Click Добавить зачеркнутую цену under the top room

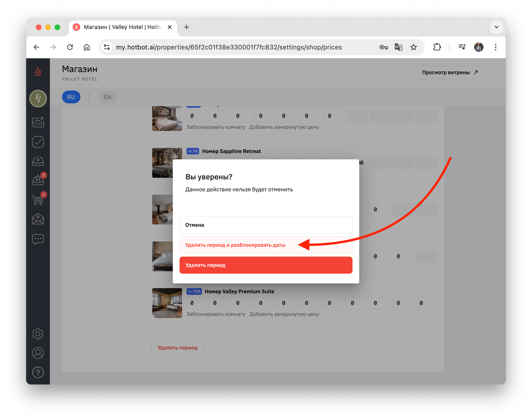tap(284, 127)
